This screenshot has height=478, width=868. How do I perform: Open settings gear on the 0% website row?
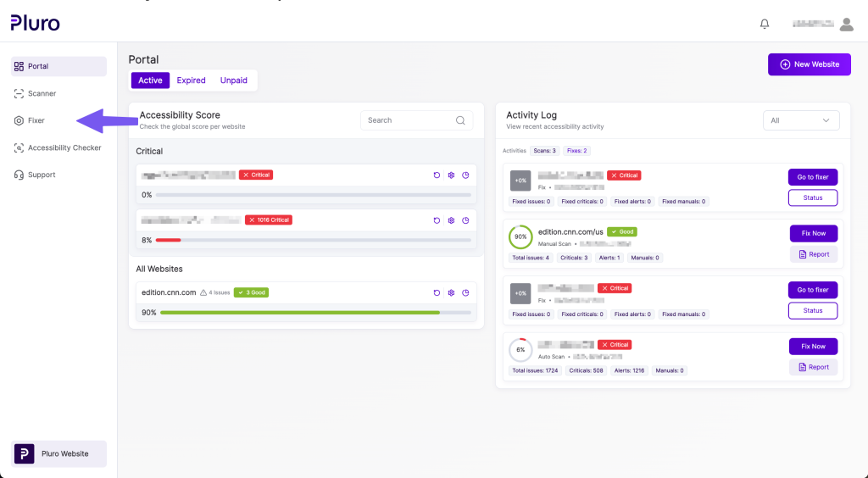pos(451,175)
